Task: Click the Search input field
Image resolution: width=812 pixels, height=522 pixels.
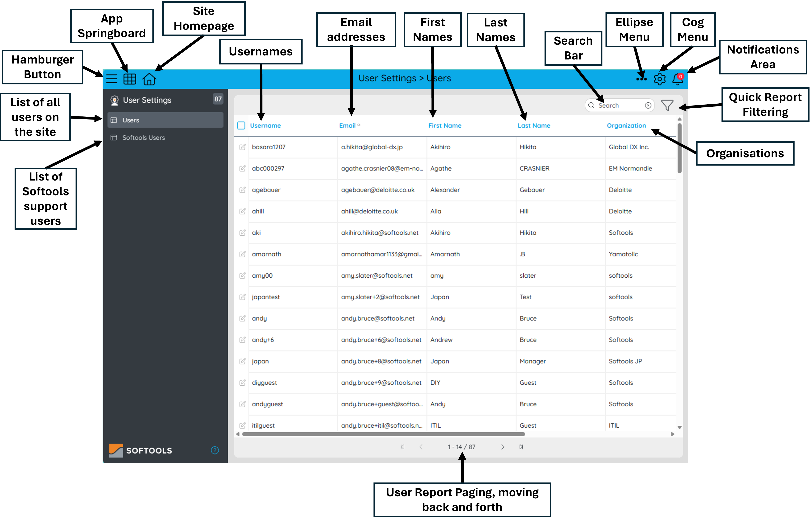Action: coord(620,106)
